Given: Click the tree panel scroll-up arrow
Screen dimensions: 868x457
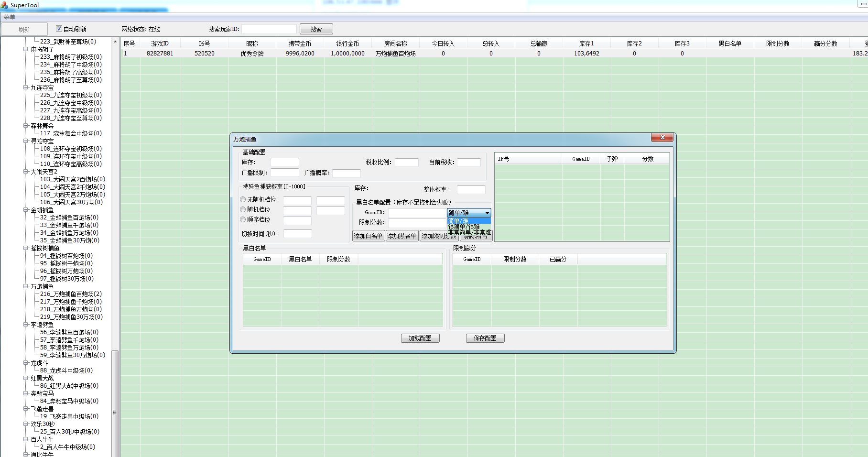Looking at the screenshot, I should click(115, 42).
